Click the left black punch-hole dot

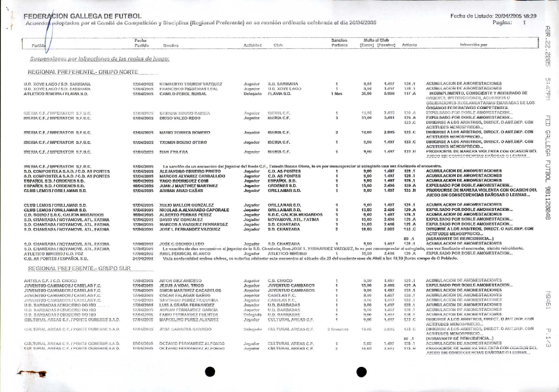click(x=210, y=371)
